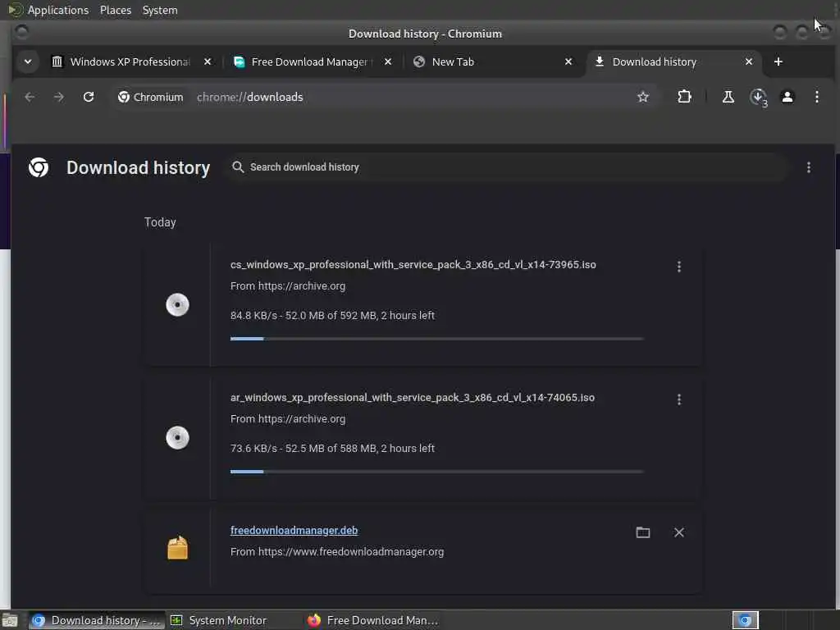Screen dimensions: 840x630
Task: Open the Extensions puzzle icon
Action: pos(684,97)
